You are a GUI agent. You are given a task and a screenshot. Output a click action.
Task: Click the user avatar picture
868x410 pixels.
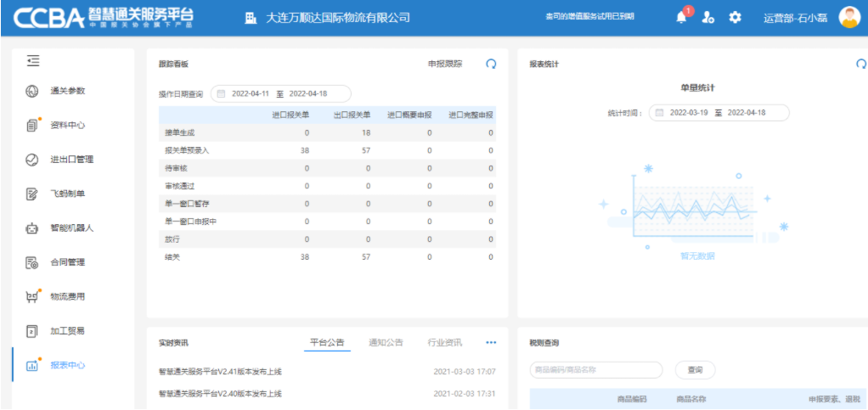[849, 18]
